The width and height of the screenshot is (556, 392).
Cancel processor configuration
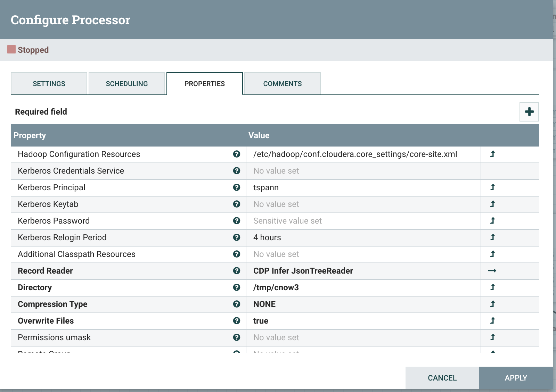[442, 378]
